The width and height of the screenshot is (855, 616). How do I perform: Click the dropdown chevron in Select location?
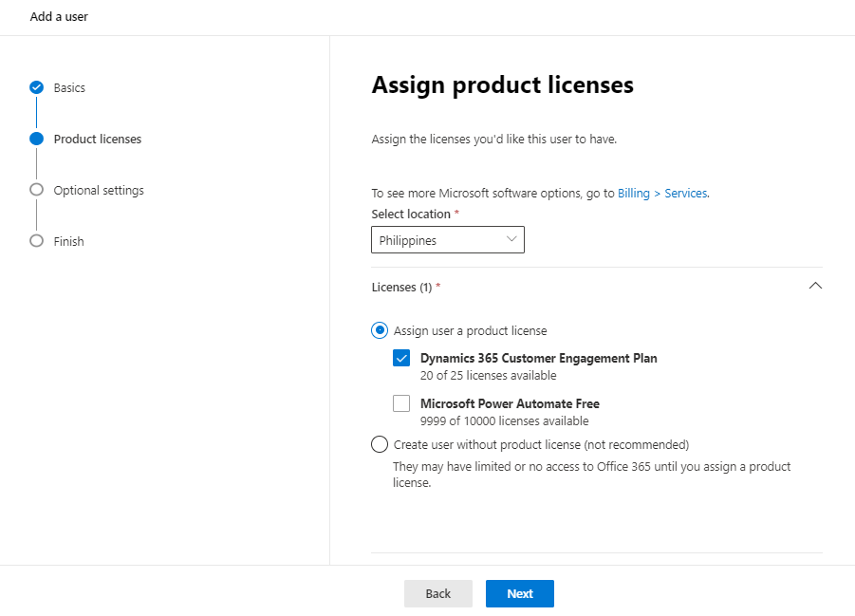pyautogui.click(x=511, y=239)
